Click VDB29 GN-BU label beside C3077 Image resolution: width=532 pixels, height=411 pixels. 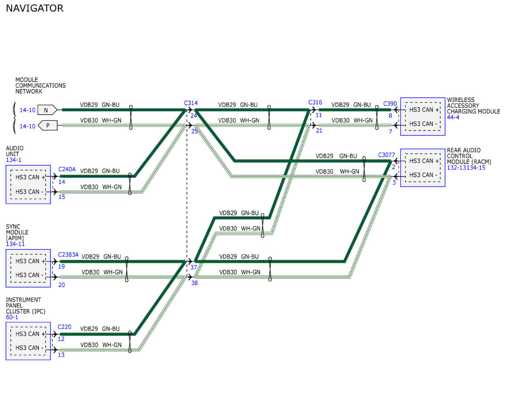click(336, 156)
